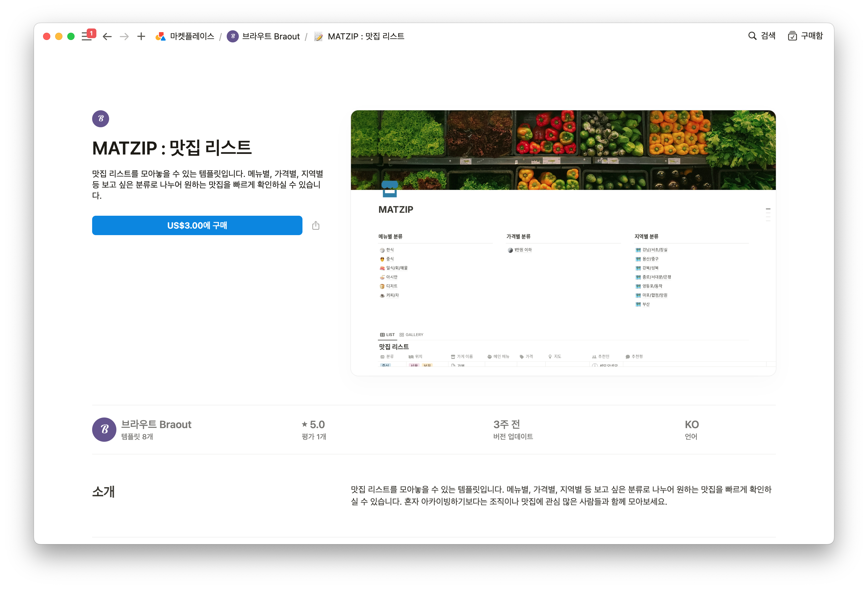This screenshot has width=868, height=589.
Task: Select 아시안 category item
Action: pos(389,277)
